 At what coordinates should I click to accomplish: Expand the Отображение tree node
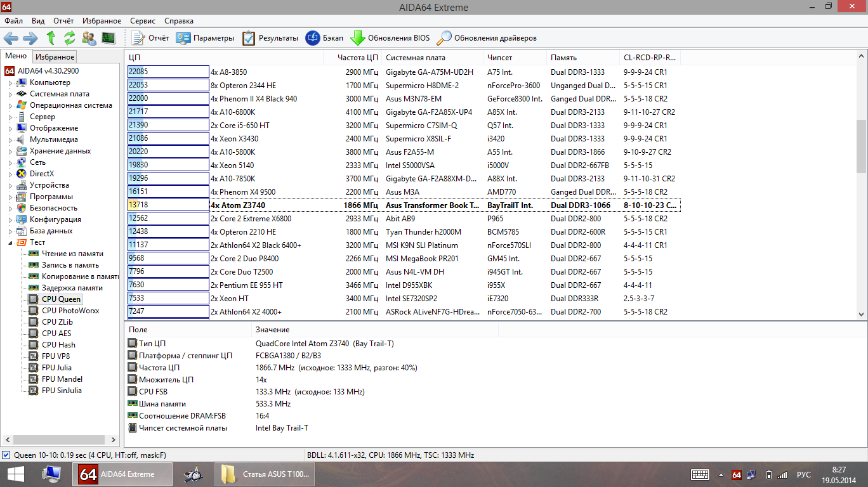(x=10, y=128)
